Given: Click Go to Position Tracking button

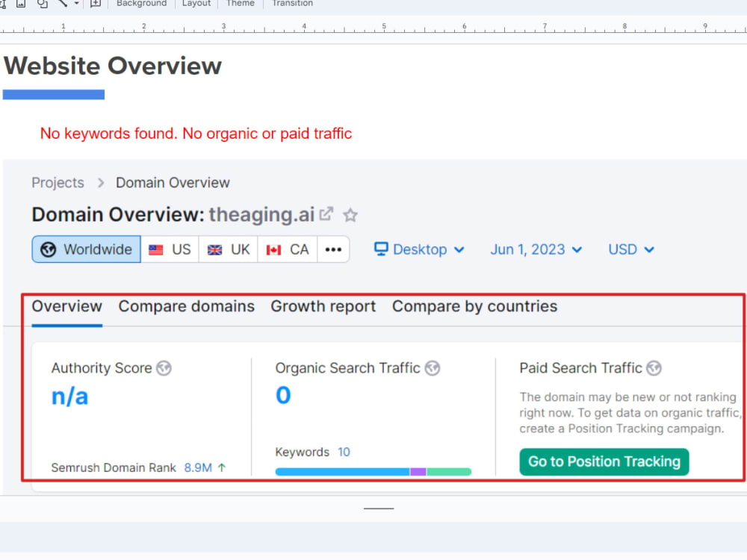Looking at the screenshot, I should point(604,461).
